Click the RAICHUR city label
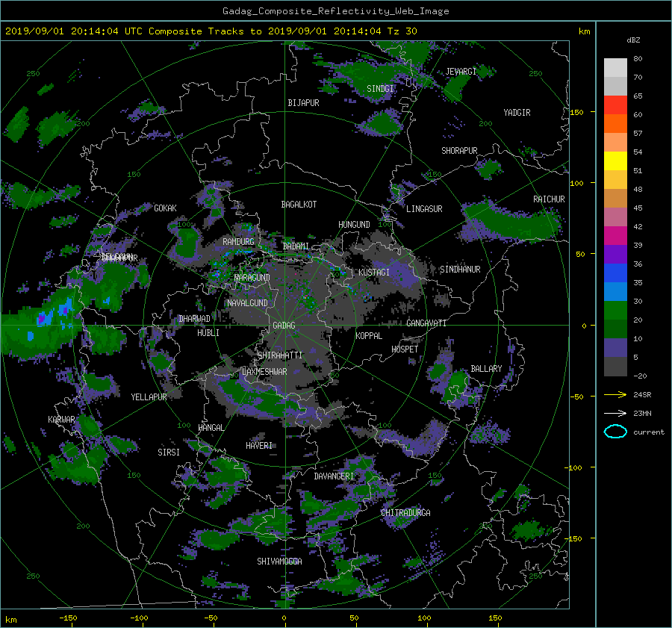This screenshot has width=672, height=628. [x=549, y=199]
